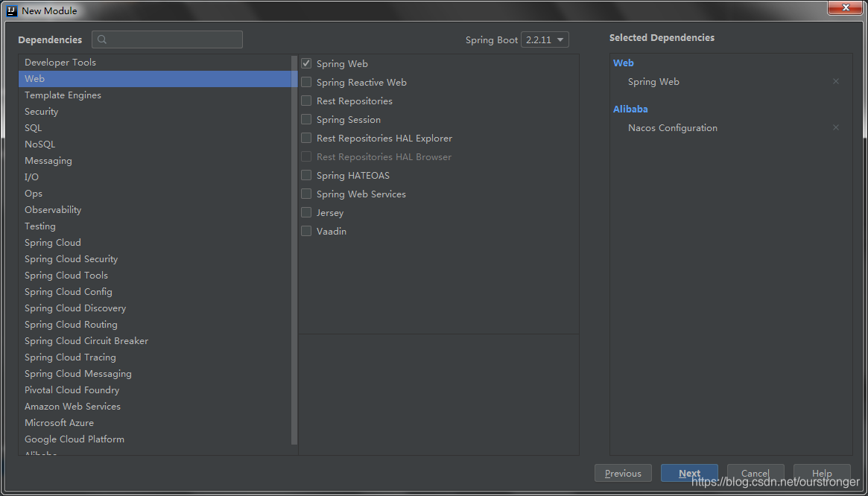Enable the Jersey checkbox
This screenshot has height=496, width=868.
(306, 212)
